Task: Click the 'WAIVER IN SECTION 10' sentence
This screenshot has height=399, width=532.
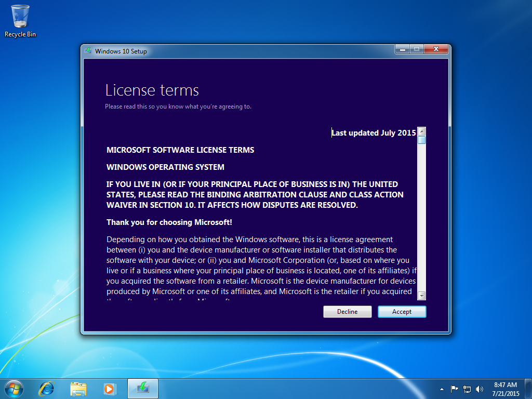Action: pyautogui.click(x=232, y=205)
